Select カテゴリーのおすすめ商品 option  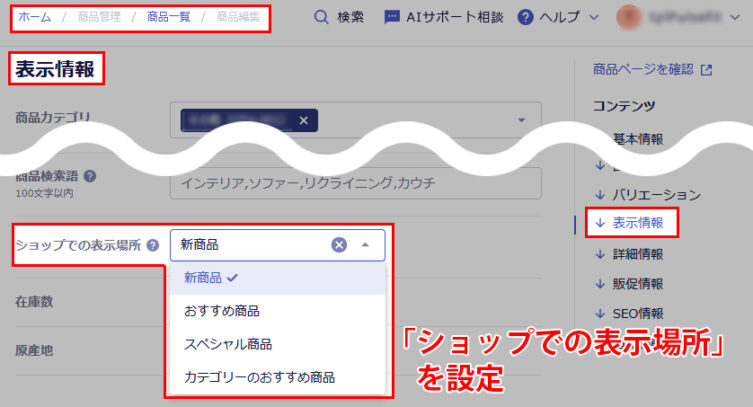pyautogui.click(x=259, y=377)
